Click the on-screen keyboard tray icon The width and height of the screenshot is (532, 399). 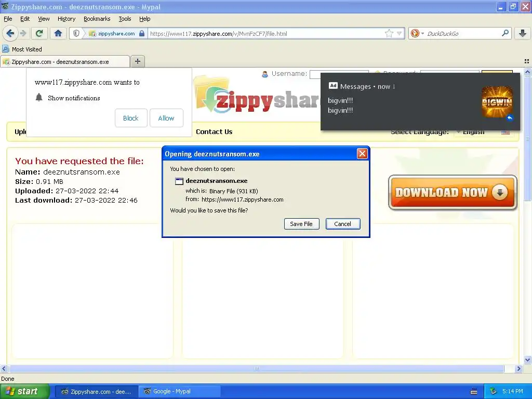click(474, 392)
